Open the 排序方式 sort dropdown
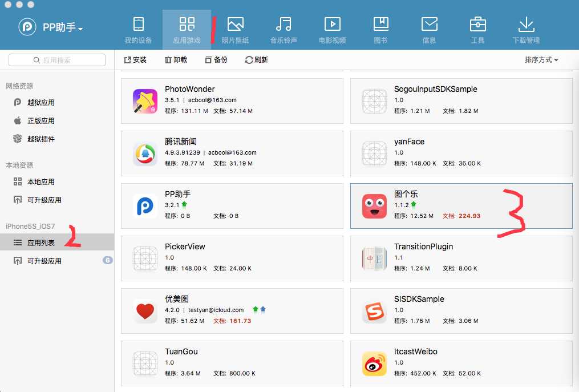 [542, 60]
